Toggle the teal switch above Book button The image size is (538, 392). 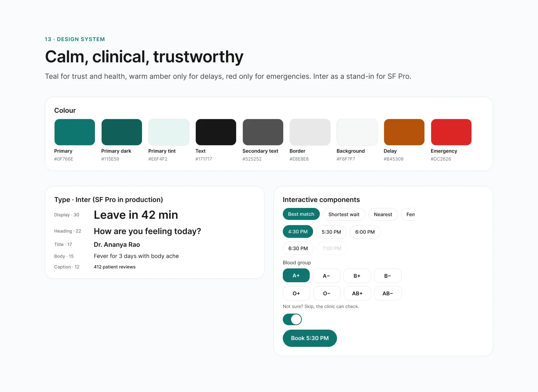[x=292, y=319]
